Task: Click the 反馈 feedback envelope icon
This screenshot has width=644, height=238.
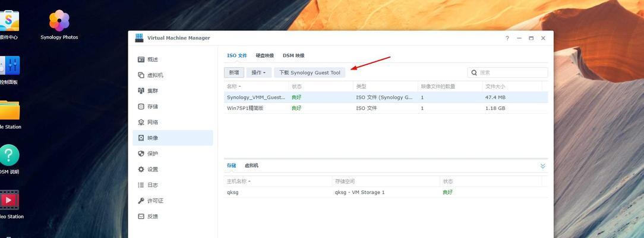Action: (141, 216)
